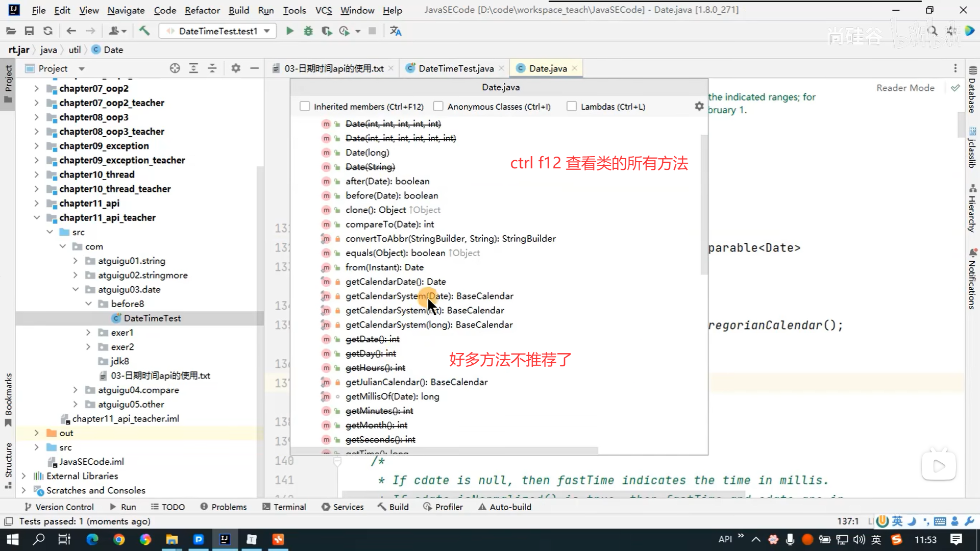Image resolution: width=980 pixels, height=551 pixels.
Task: Open the Refactor menu
Action: (202, 10)
